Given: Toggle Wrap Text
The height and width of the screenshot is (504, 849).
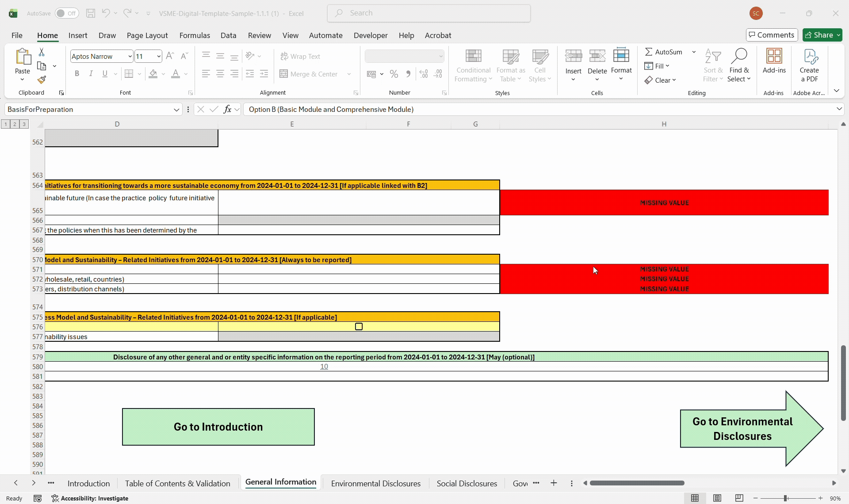Looking at the screenshot, I should pyautogui.click(x=300, y=56).
